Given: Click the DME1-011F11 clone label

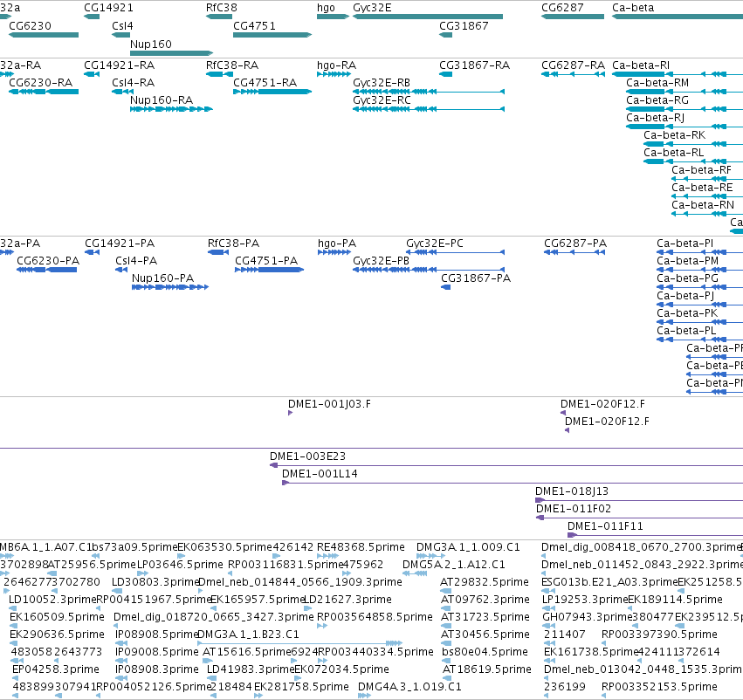Looking at the screenshot, I should tap(605, 525).
